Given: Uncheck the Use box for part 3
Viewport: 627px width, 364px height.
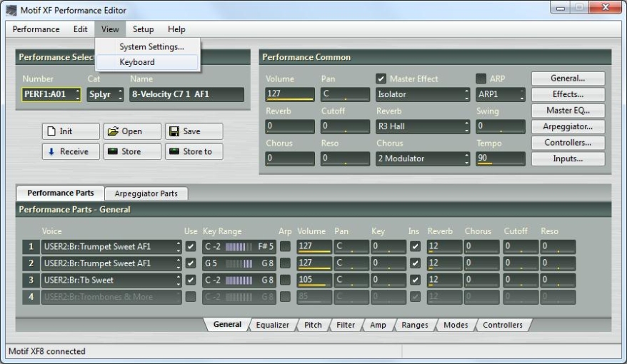Looking at the screenshot, I should [191, 280].
